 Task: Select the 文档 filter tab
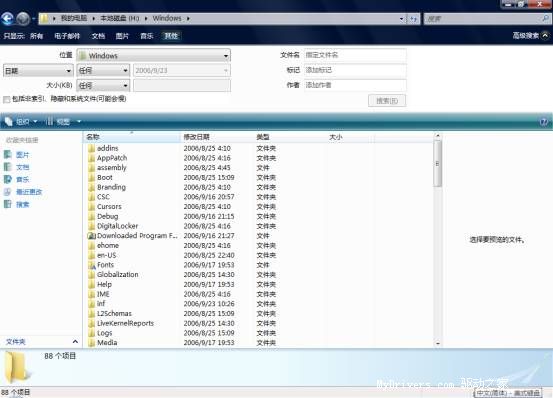[98, 36]
